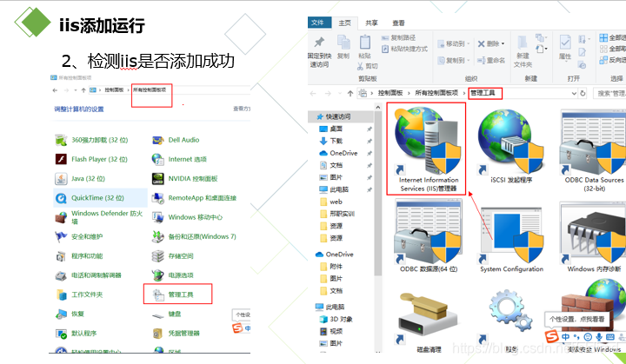Open the iSCSI 发起程序 shortcut
626x364 pixels.
coord(511,147)
